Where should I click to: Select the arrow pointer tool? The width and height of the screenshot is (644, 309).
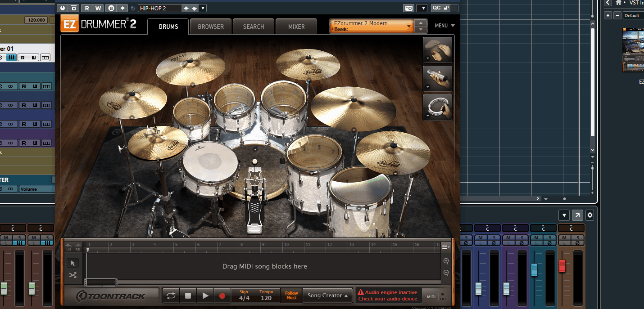pyautogui.click(x=73, y=263)
